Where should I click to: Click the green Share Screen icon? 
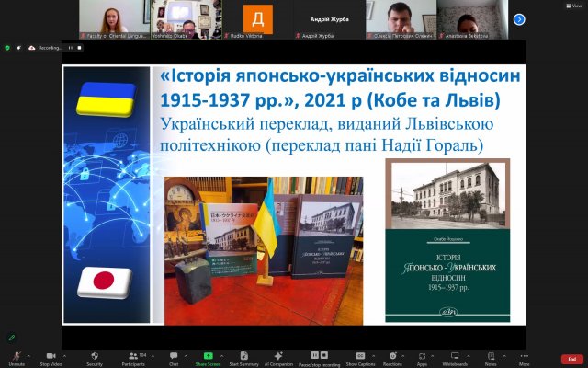tap(208, 356)
